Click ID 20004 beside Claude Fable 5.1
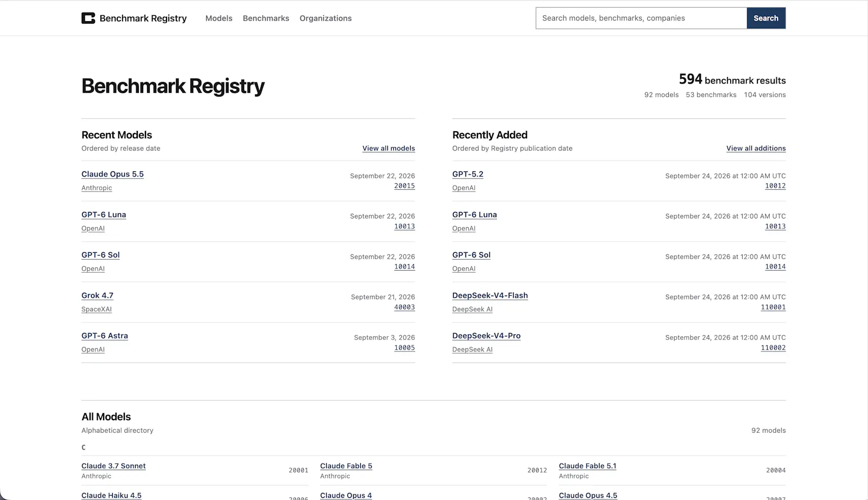The height and width of the screenshot is (500, 868). [x=776, y=470]
